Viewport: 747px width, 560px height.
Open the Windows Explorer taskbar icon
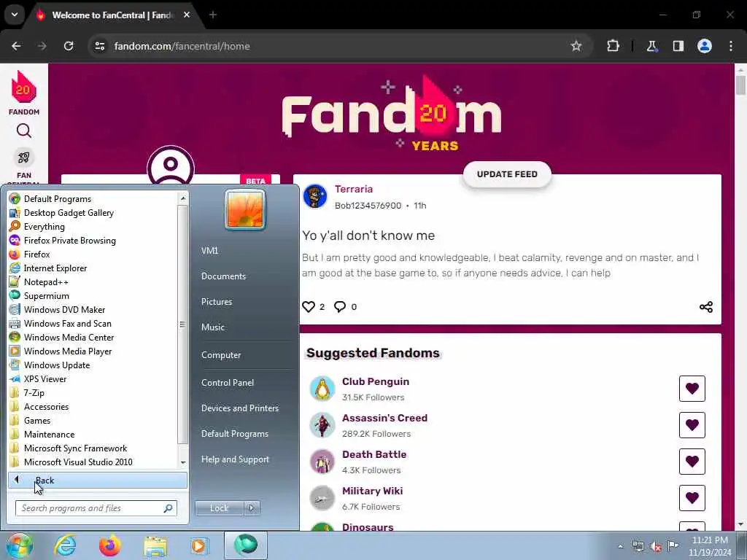155,545
